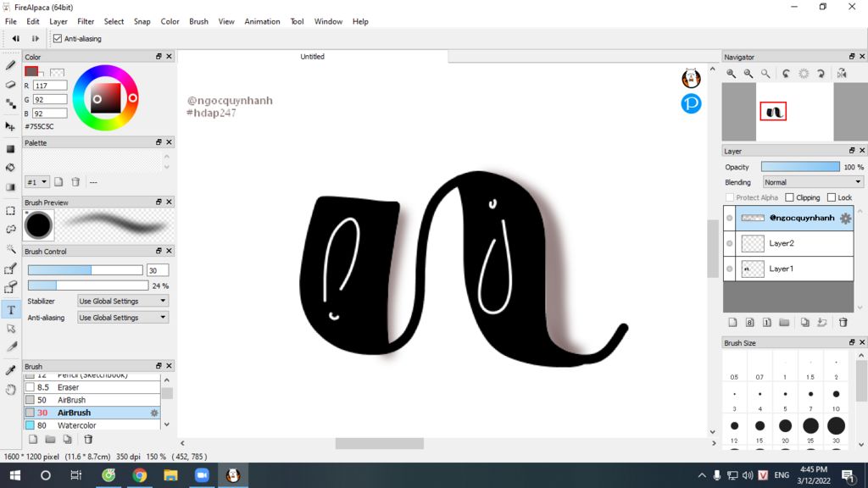Image resolution: width=868 pixels, height=488 pixels.
Task: Float the Brush Size panel
Action: [x=852, y=342]
